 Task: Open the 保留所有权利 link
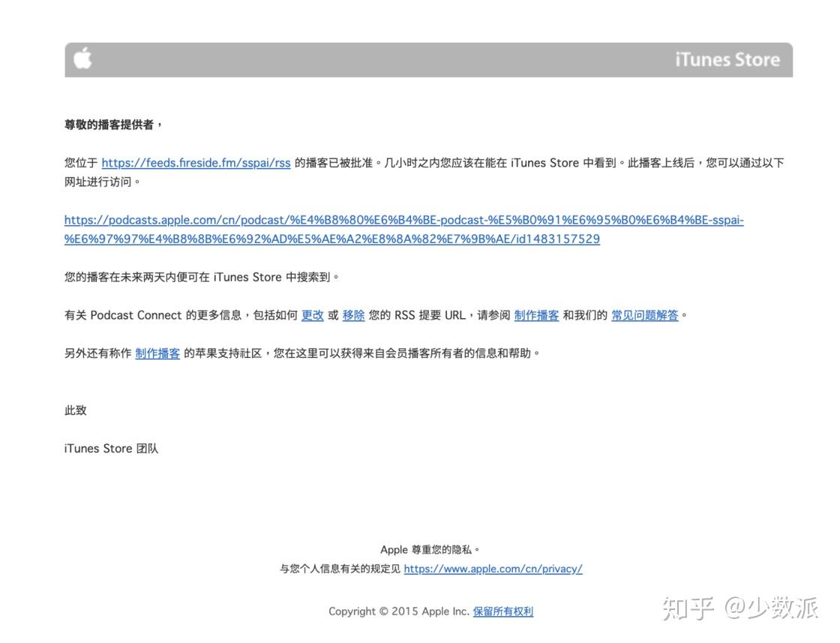click(502, 611)
